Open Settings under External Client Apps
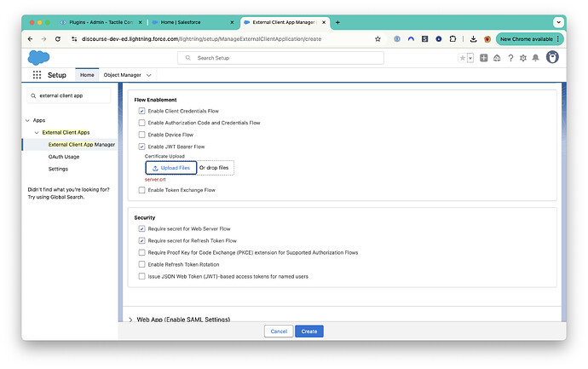Image resolution: width=588 pixels, height=369 pixels. pos(58,169)
